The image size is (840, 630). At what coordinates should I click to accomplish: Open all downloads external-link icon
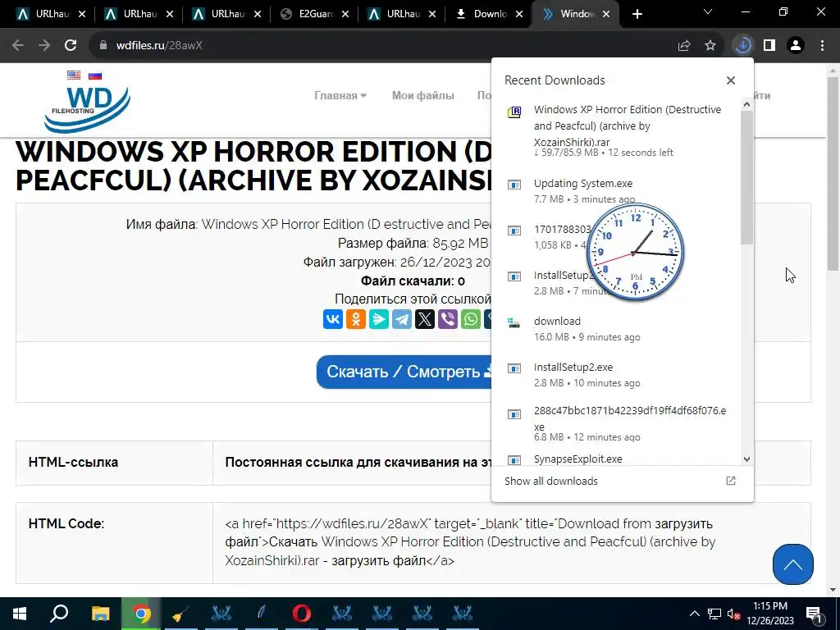point(731,481)
